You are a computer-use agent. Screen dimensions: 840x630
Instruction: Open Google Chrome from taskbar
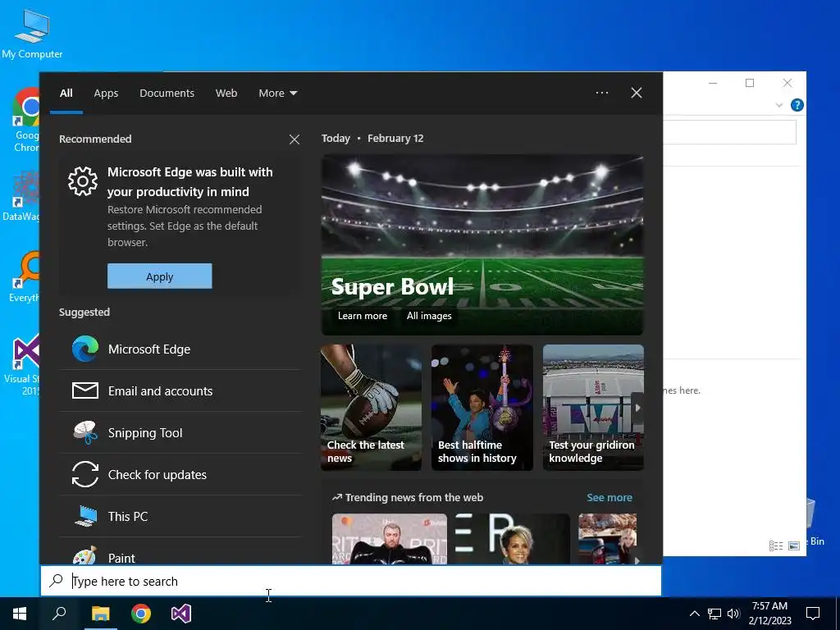[141, 614]
